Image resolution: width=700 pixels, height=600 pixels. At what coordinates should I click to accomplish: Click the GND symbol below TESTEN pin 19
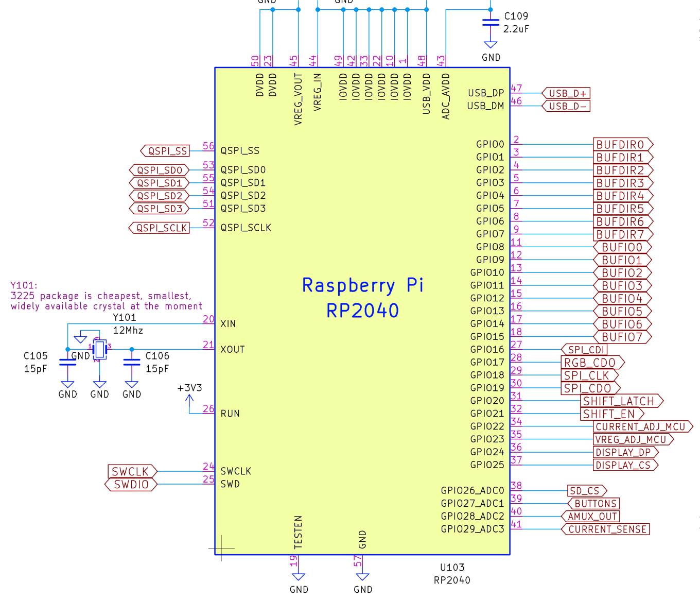click(299, 577)
